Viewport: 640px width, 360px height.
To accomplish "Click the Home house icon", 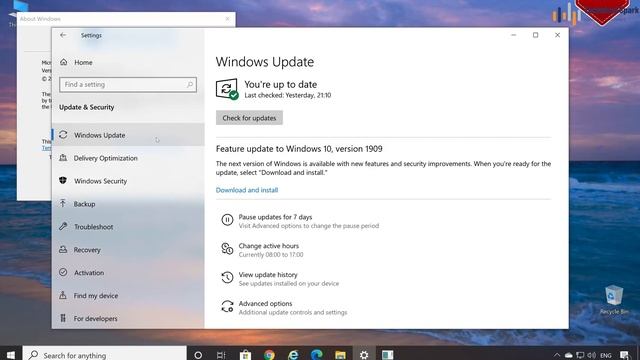I will 64,62.
